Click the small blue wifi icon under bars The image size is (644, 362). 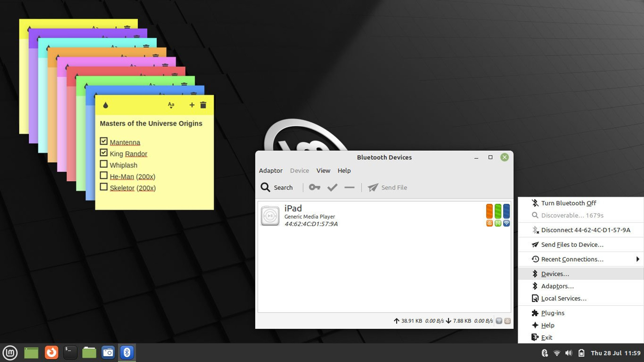pos(506,223)
